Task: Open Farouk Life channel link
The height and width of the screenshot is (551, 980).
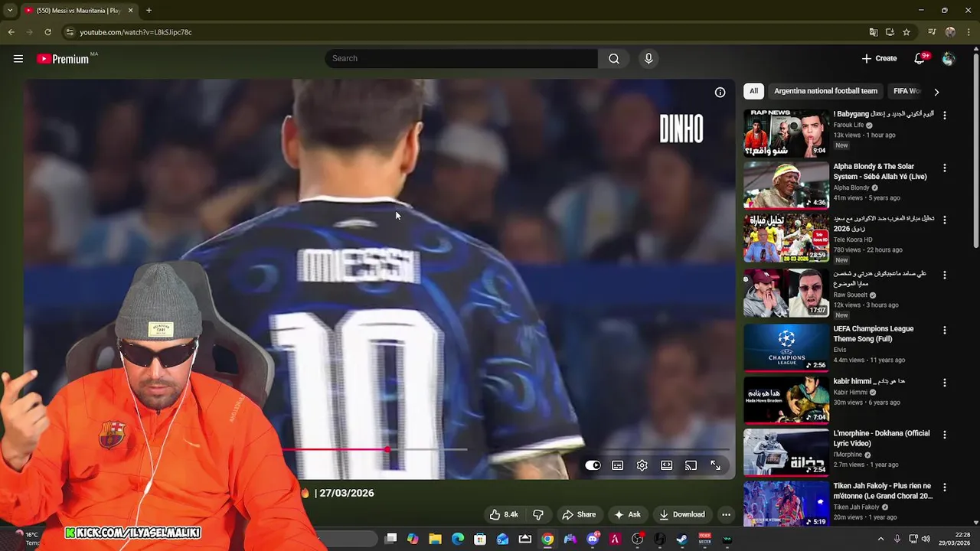Action: point(848,125)
